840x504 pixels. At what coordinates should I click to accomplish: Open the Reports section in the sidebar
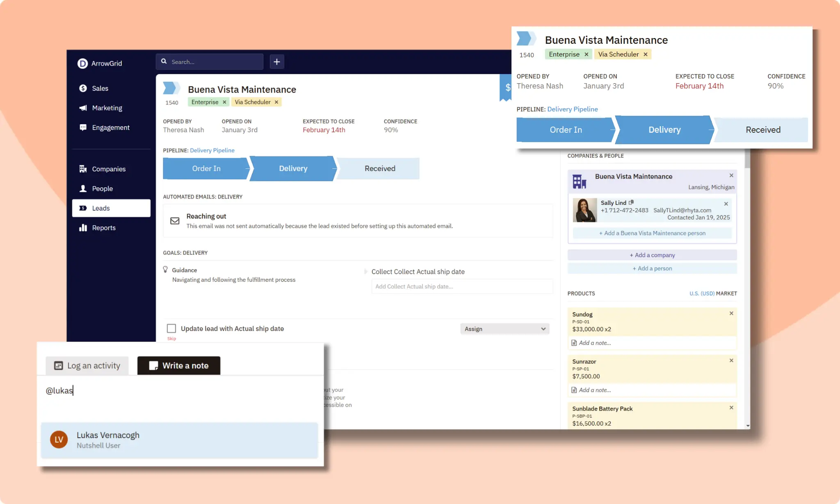click(x=103, y=227)
